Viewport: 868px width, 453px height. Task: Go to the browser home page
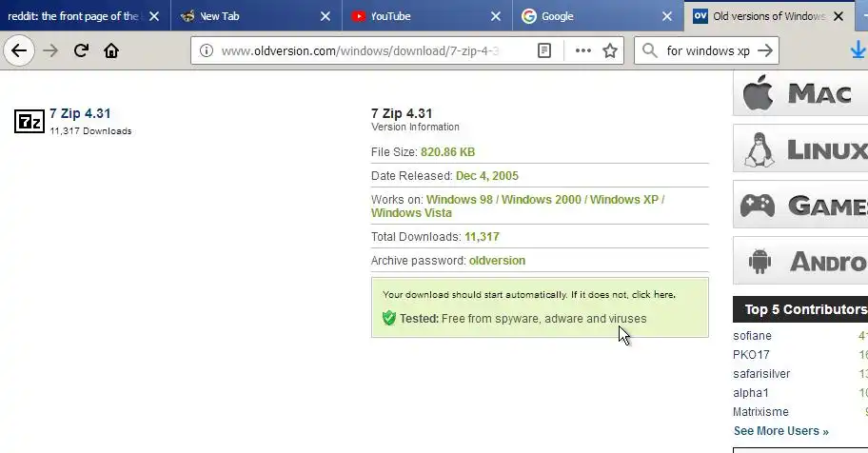coord(111,51)
